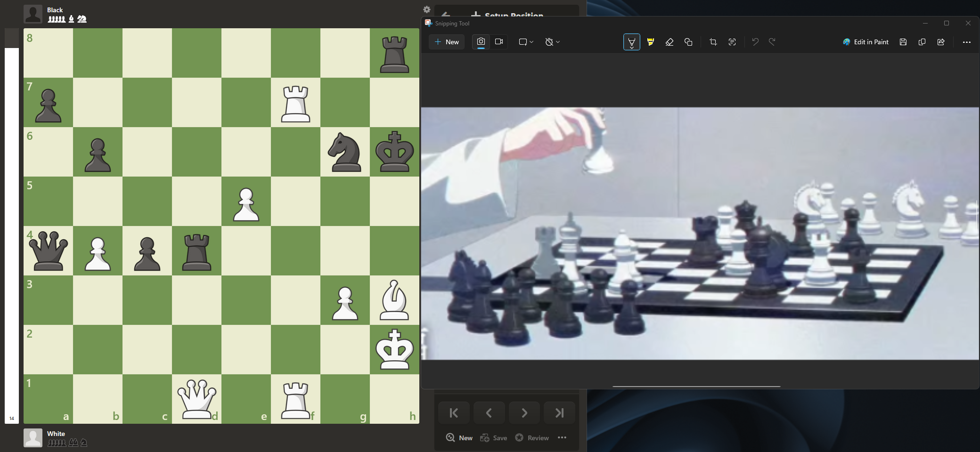Select the black queen on a4

coord(48,250)
